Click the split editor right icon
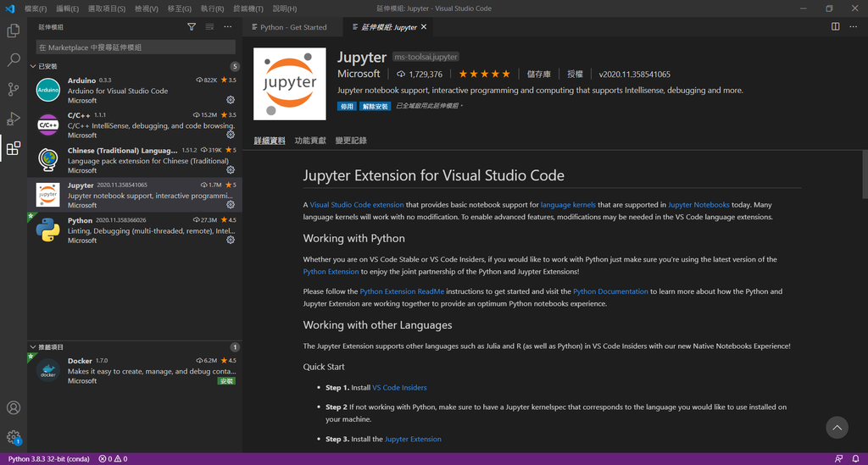868x465 pixels. click(x=835, y=26)
